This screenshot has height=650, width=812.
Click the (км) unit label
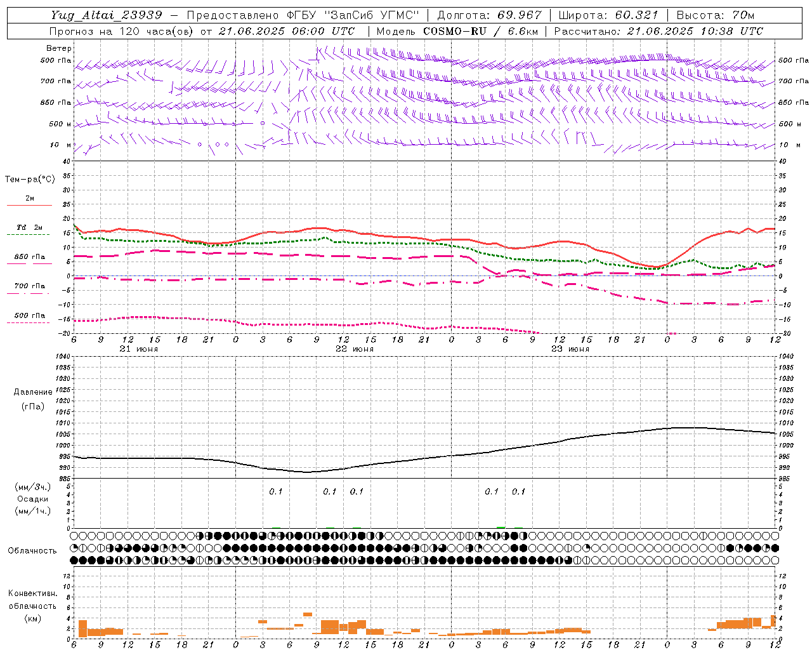33,618
